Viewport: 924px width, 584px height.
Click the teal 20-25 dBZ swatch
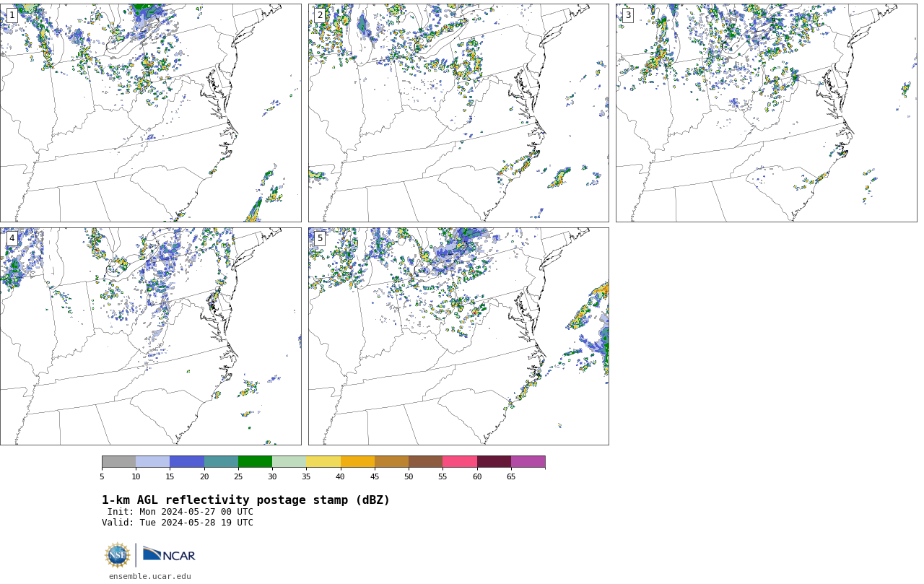tap(221, 462)
